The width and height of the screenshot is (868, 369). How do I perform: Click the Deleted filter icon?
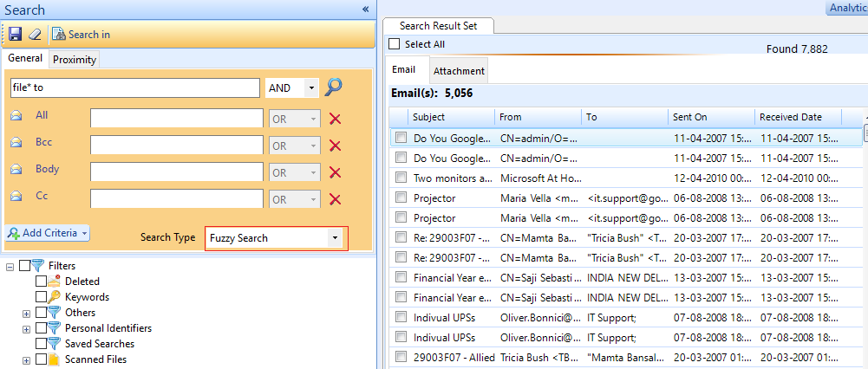pyautogui.click(x=54, y=281)
